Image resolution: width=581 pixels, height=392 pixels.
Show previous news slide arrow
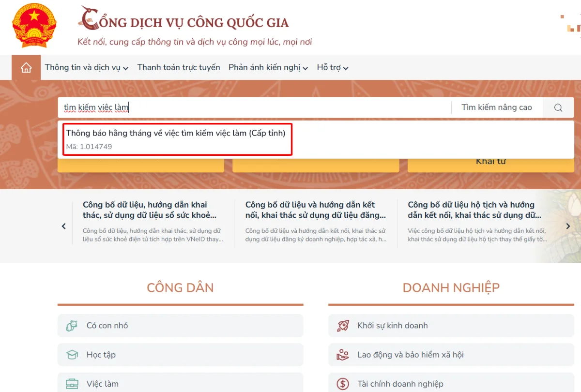pos(64,226)
